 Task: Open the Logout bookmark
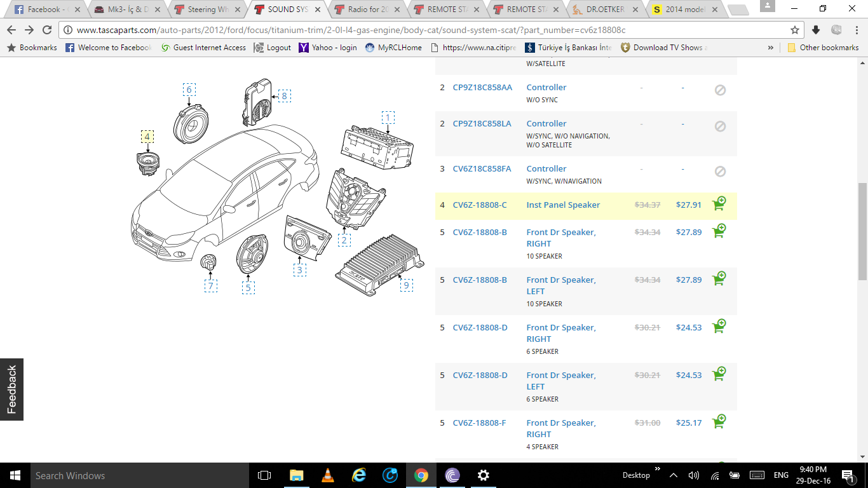pos(272,48)
